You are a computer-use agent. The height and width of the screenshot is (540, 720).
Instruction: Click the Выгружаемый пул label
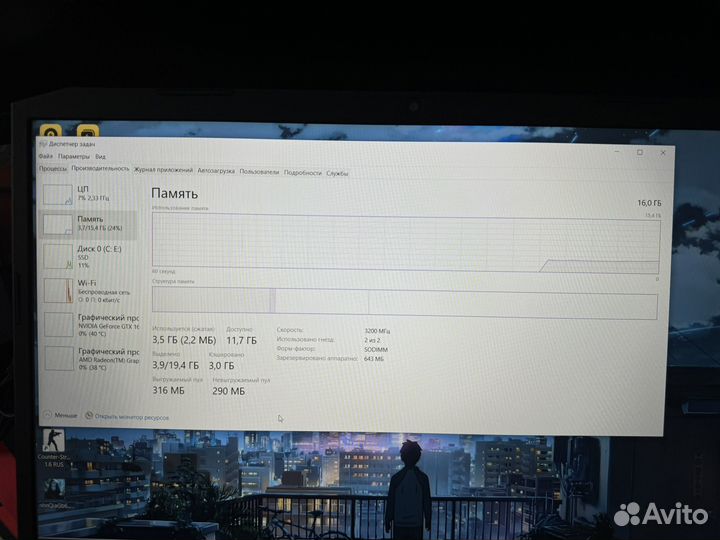[177, 380]
